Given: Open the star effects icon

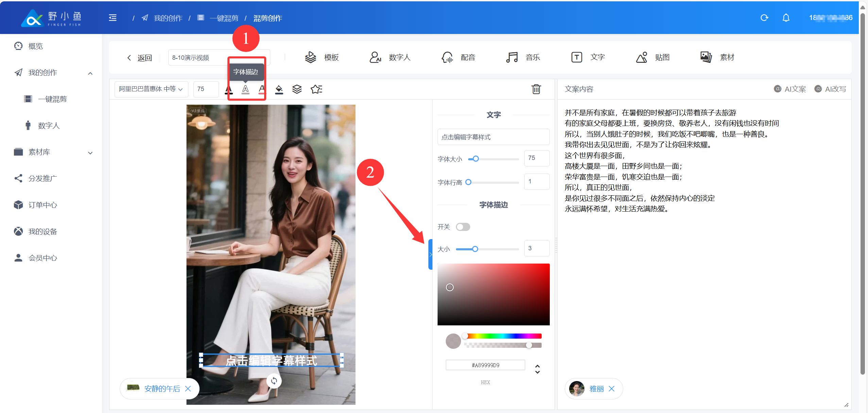Looking at the screenshot, I should coord(316,89).
